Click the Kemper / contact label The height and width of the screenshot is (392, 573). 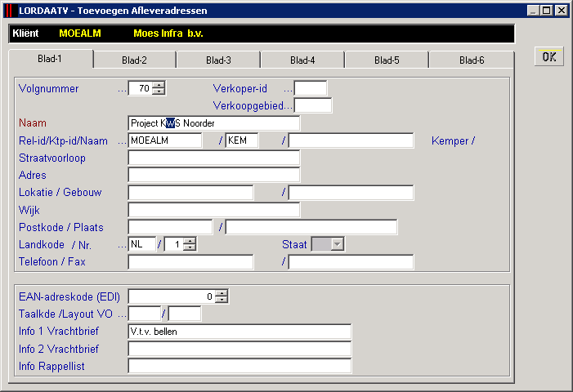(453, 140)
